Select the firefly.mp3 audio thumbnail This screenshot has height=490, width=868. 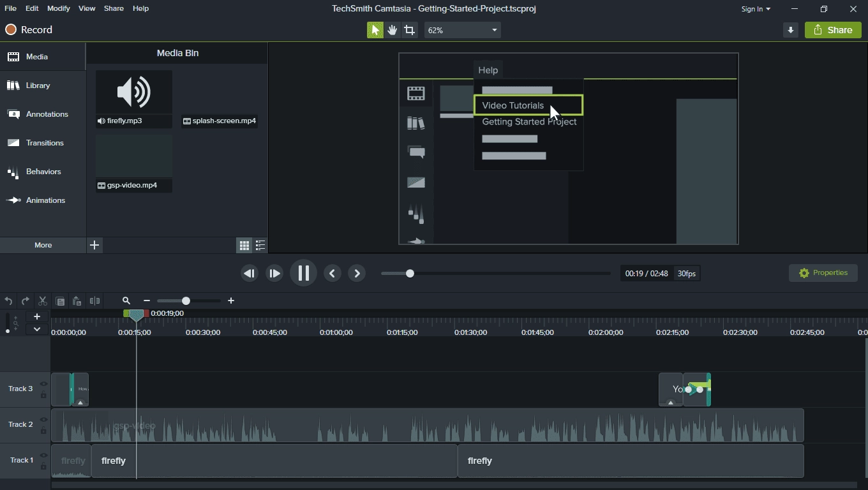(x=134, y=93)
